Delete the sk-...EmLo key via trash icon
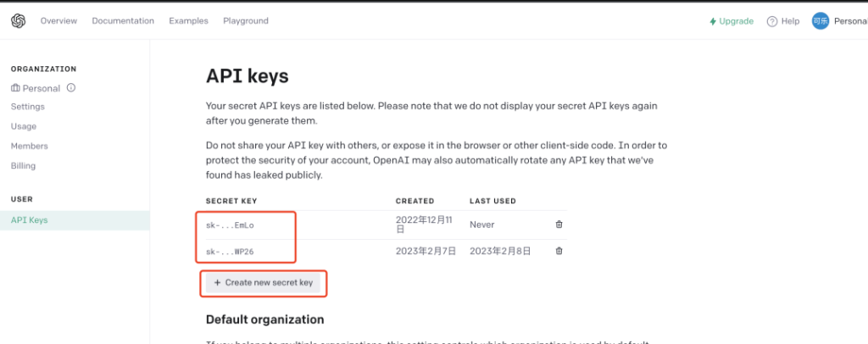Viewport: 868px width, 344px height. (559, 225)
